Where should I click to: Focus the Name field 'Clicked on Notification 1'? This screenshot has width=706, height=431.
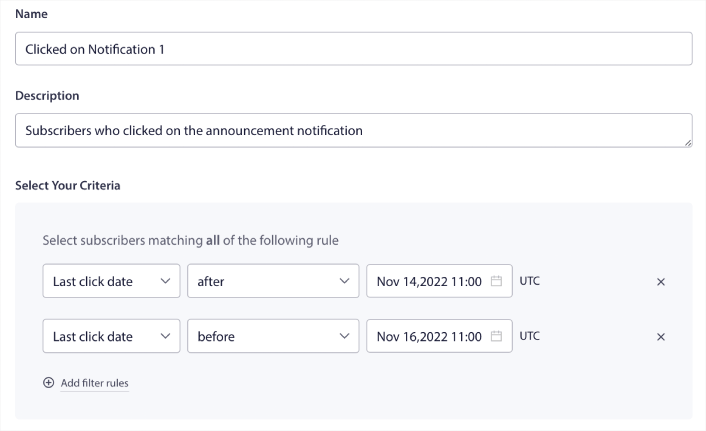point(353,48)
